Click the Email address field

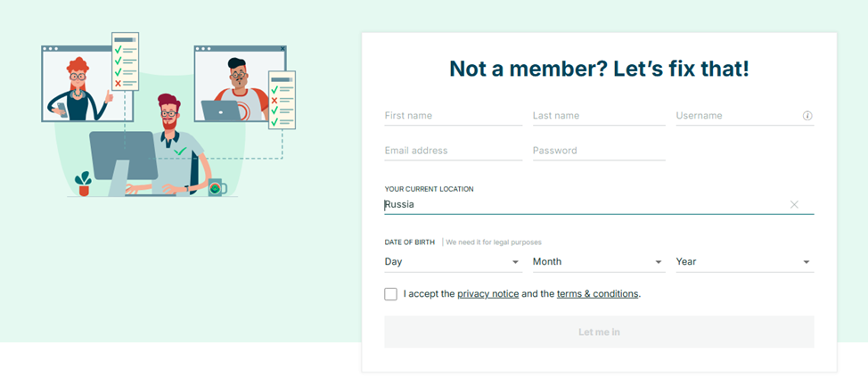(x=454, y=151)
